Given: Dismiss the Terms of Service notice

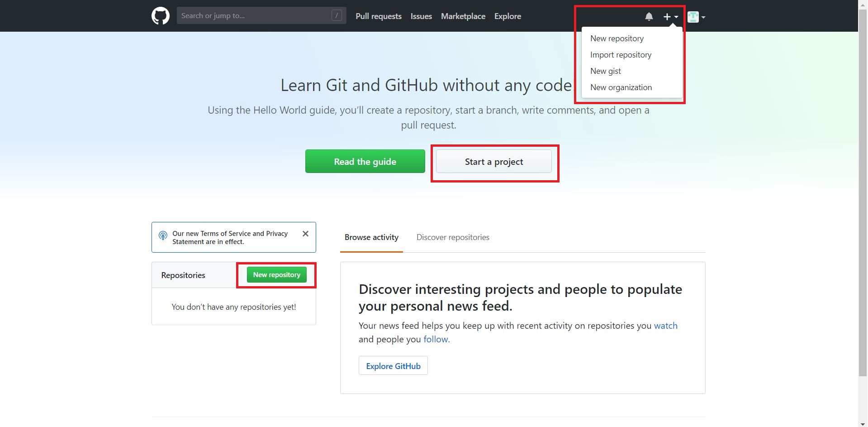Looking at the screenshot, I should pyautogui.click(x=305, y=234).
